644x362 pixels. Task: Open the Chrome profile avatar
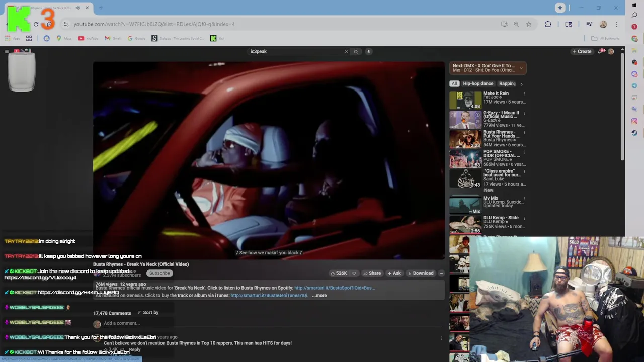[x=603, y=24]
